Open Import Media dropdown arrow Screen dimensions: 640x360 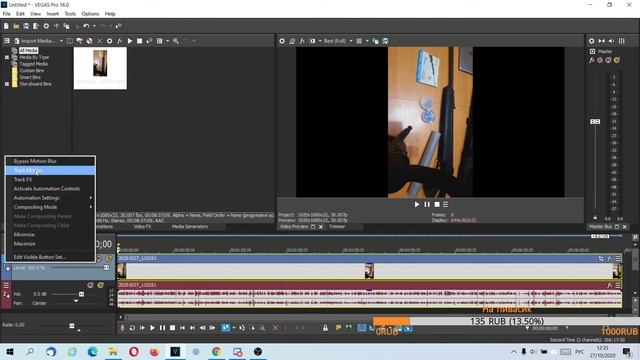61,41
